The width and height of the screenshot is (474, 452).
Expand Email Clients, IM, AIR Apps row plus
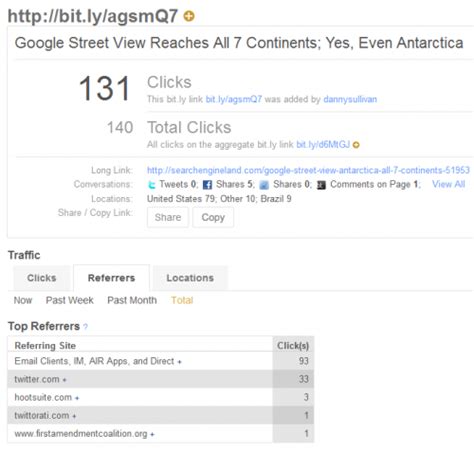[x=179, y=362]
